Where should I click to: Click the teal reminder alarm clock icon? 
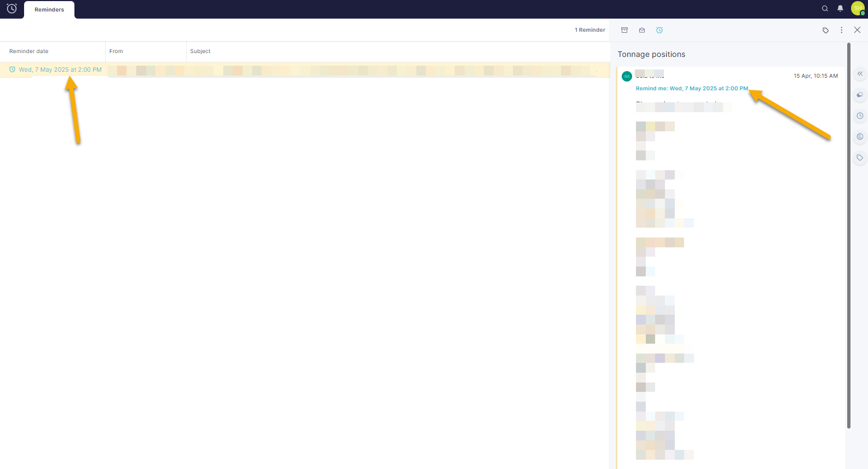(x=659, y=30)
